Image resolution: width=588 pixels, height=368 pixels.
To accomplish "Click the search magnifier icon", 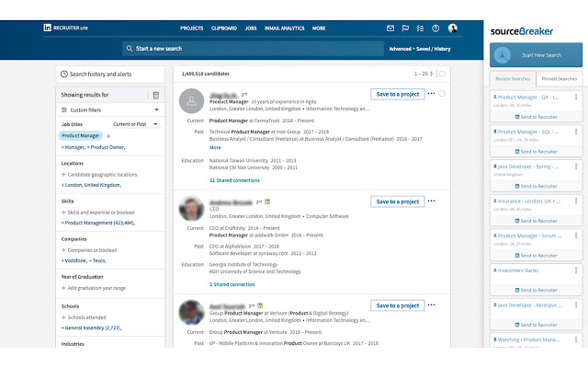I will 130,49.
